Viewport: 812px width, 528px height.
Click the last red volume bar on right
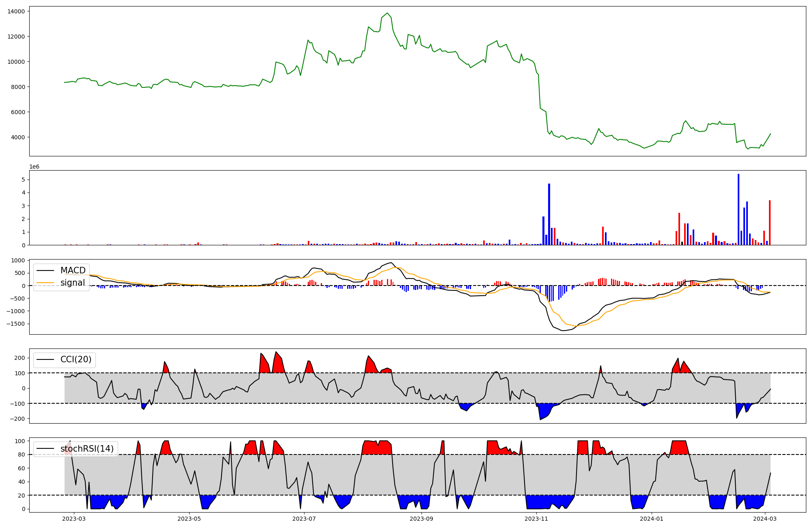click(x=770, y=223)
